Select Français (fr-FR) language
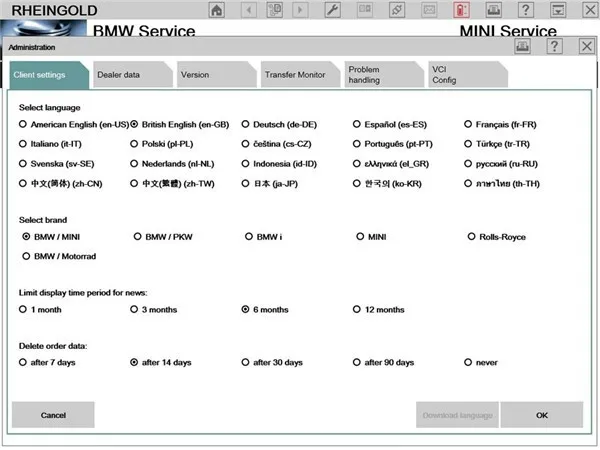Image resolution: width=600 pixels, height=450 pixels. 501,124
